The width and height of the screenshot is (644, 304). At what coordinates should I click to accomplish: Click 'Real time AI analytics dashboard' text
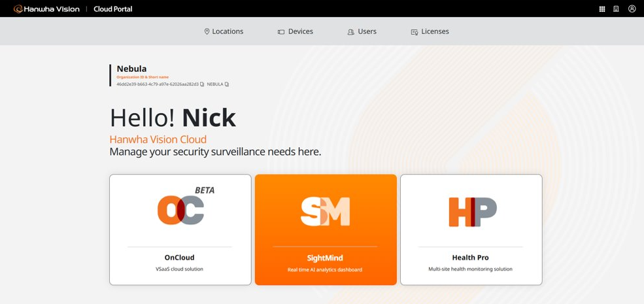325,270
